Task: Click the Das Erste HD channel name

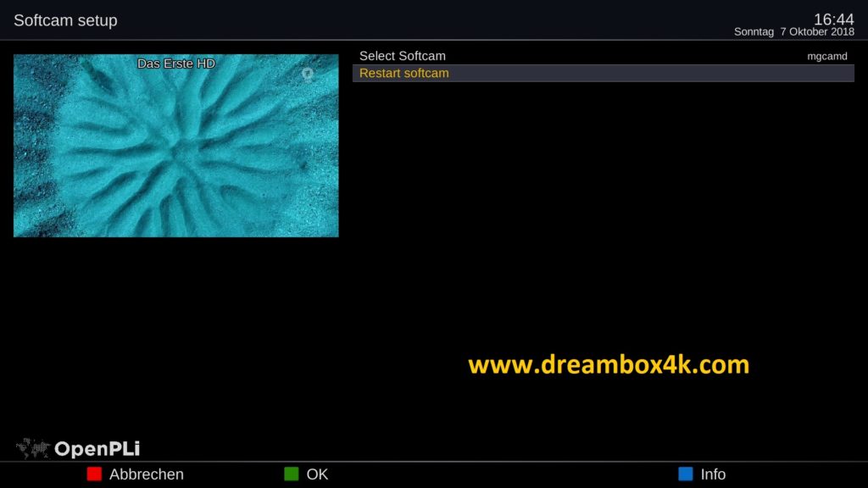Action: click(x=176, y=64)
